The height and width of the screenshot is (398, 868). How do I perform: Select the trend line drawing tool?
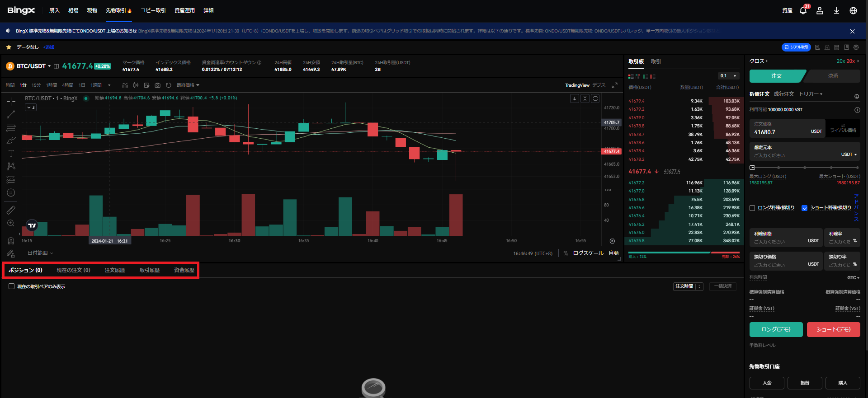[x=11, y=115]
